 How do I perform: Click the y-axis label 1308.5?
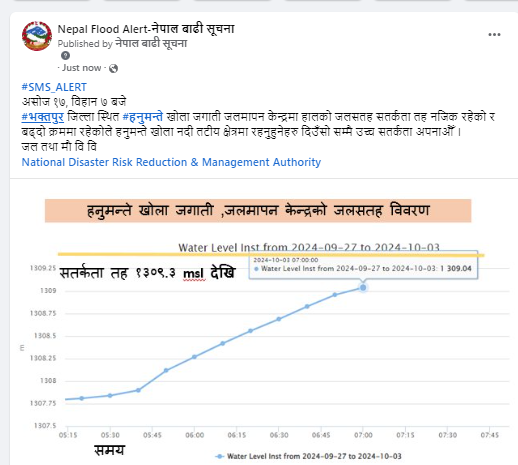45,336
